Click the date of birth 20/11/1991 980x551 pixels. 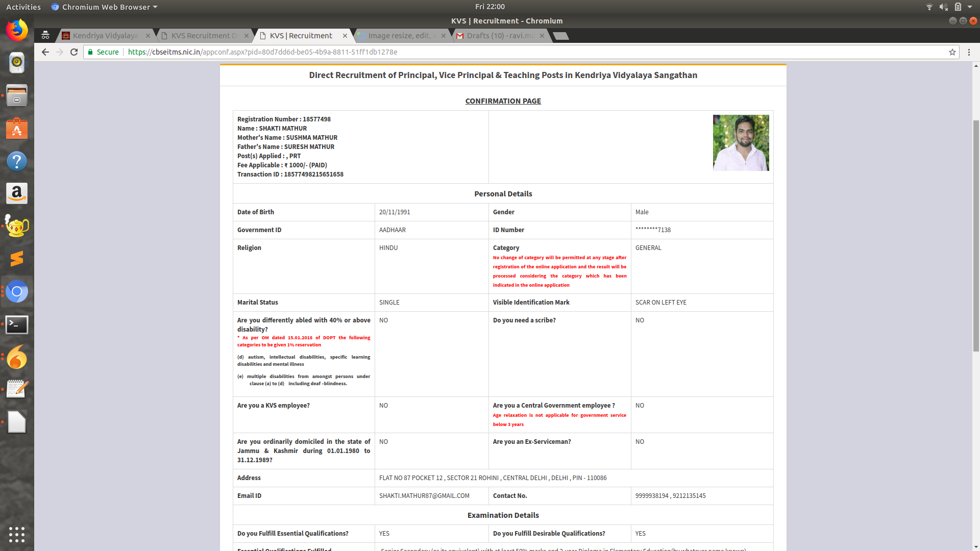(395, 212)
